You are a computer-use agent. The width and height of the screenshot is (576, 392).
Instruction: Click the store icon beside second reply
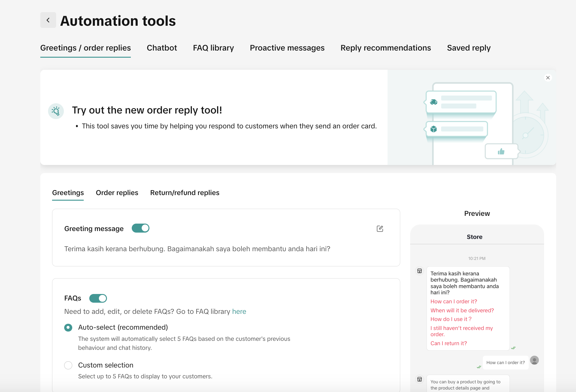[419, 379]
